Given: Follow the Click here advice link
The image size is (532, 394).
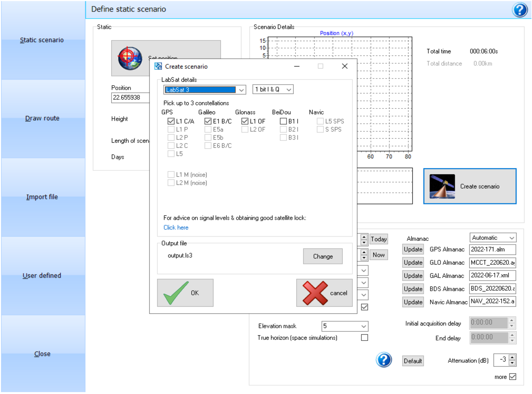Looking at the screenshot, I should (x=176, y=227).
